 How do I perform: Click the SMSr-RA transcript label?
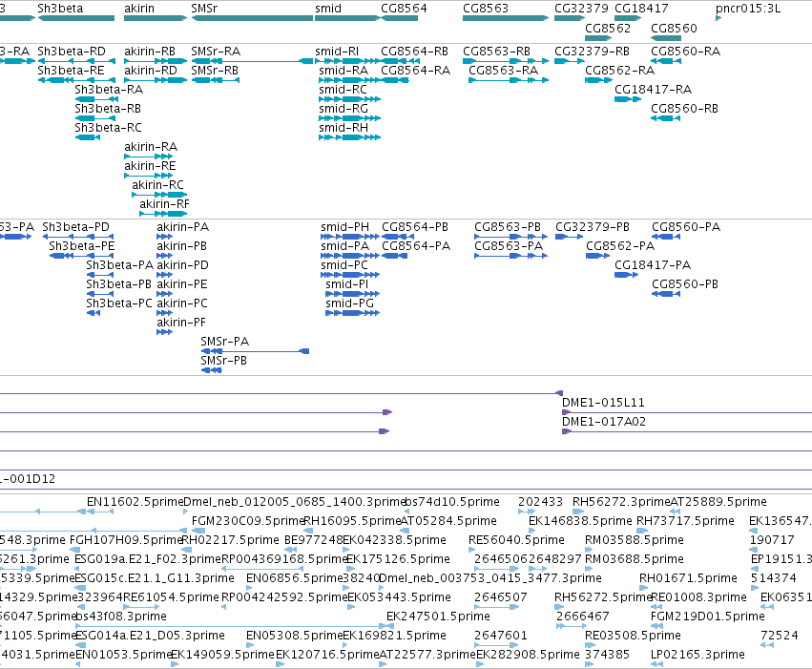[216, 52]
